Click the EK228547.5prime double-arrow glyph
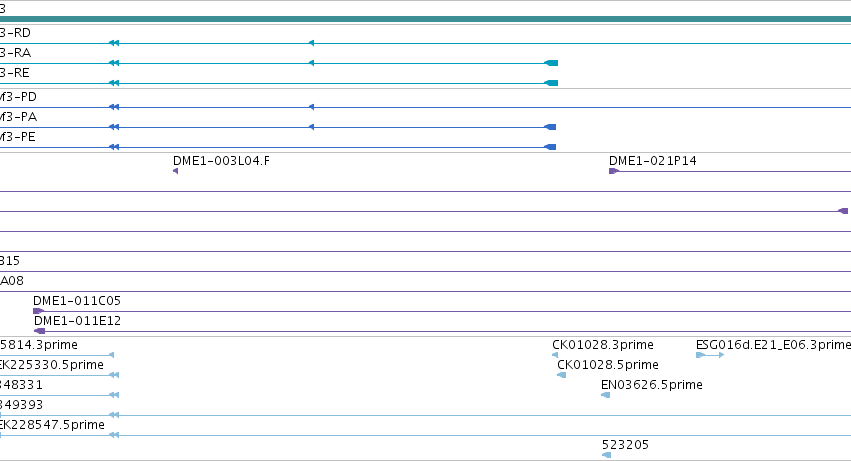851x461 pixels. click(x=114, y=435)
